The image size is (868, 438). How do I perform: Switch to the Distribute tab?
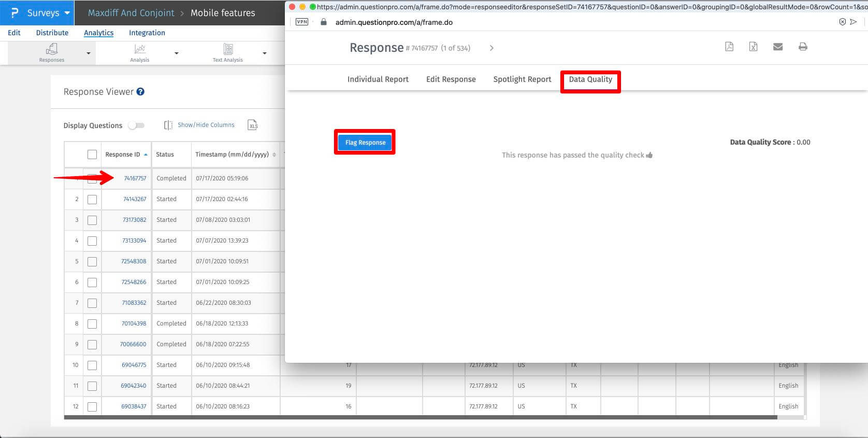pos(52,33)
